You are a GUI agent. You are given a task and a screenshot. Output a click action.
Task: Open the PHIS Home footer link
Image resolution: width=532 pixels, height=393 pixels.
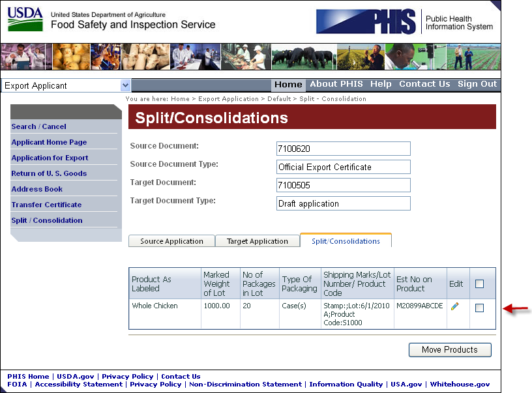click(x=28, y=377)
